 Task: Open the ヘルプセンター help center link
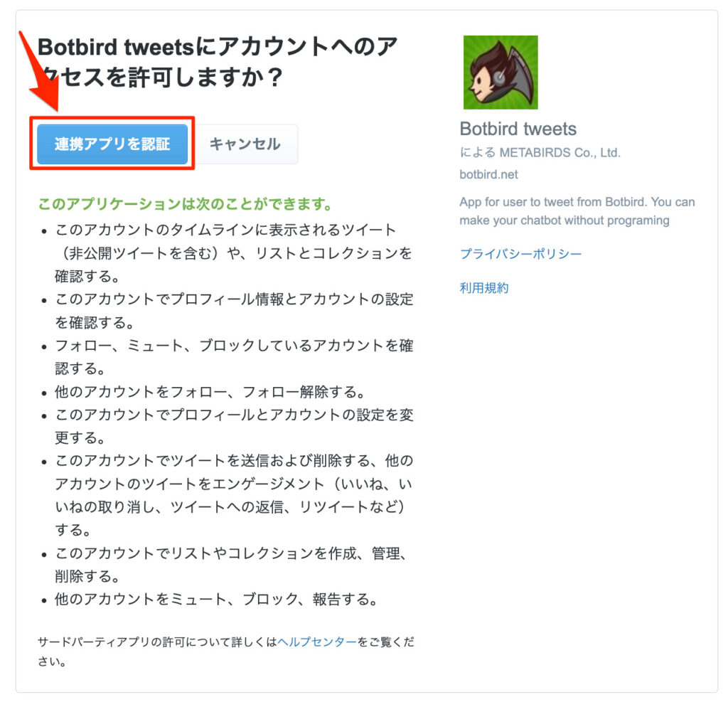pyautogui.click(x=317, y=642)
